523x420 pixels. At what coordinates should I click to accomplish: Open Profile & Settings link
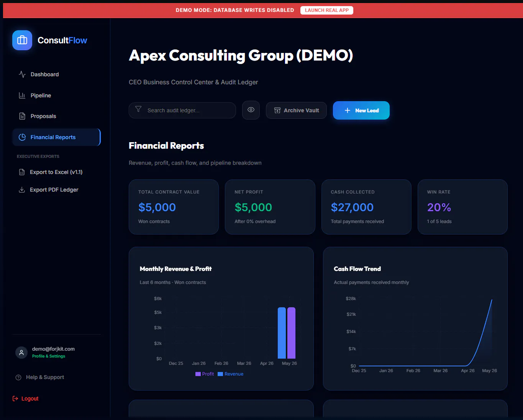click(x=49, y=356)
